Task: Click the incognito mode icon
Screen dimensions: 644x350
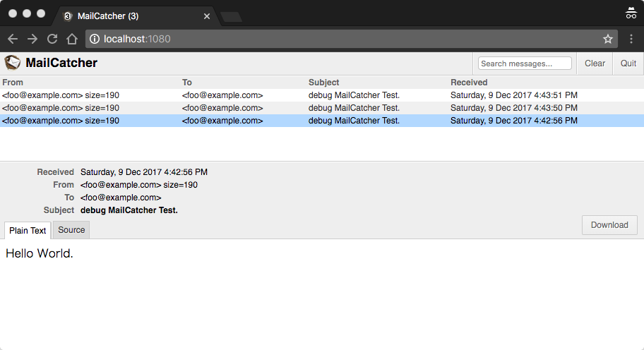Action: (x=631, y=13)
